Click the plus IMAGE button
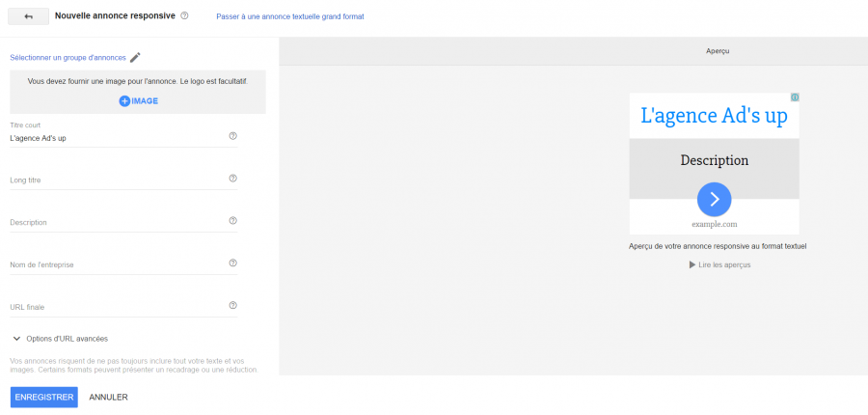This screenshot has width=868, height=415. click(138, 100)
